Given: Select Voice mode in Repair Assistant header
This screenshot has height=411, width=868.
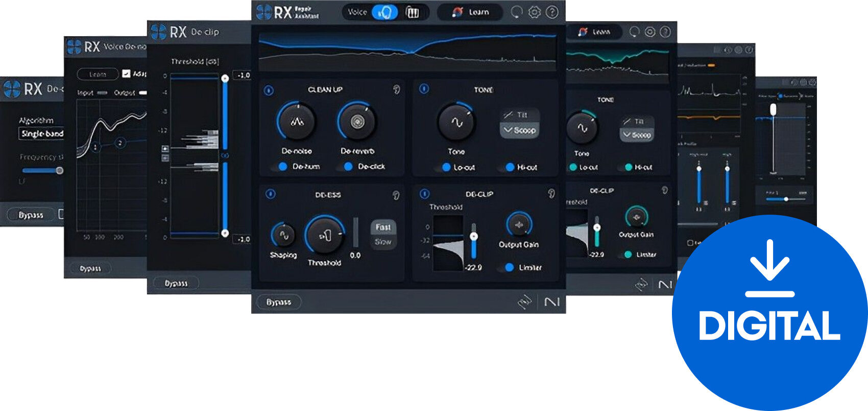Looking at the screenshot, I should coord(384,12).
